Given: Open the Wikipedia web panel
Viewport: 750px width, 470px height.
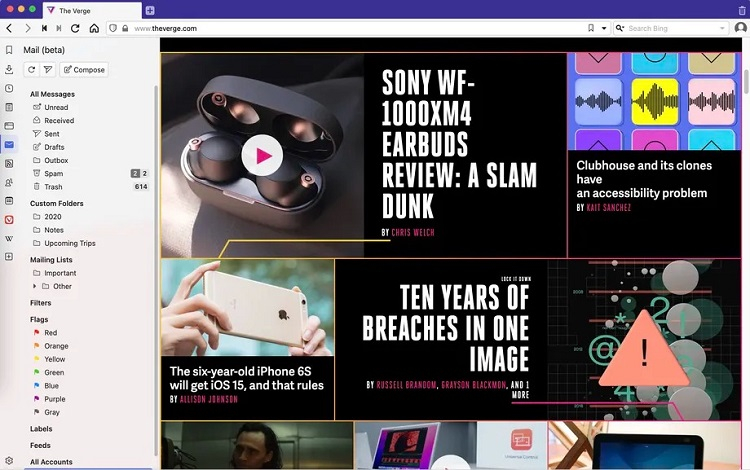Looking at the screenshot, I should coord(9,238).
